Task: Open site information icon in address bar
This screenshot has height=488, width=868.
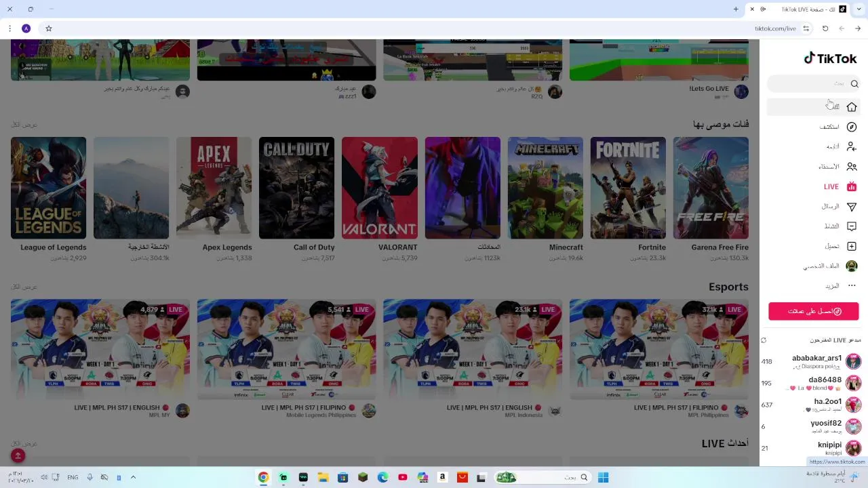Action: click(806, 28)
